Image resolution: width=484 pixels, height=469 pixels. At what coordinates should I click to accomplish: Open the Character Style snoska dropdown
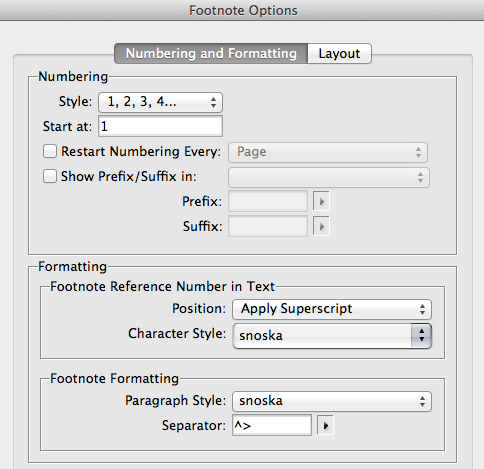pyautogui.click(x=332, y=335)
